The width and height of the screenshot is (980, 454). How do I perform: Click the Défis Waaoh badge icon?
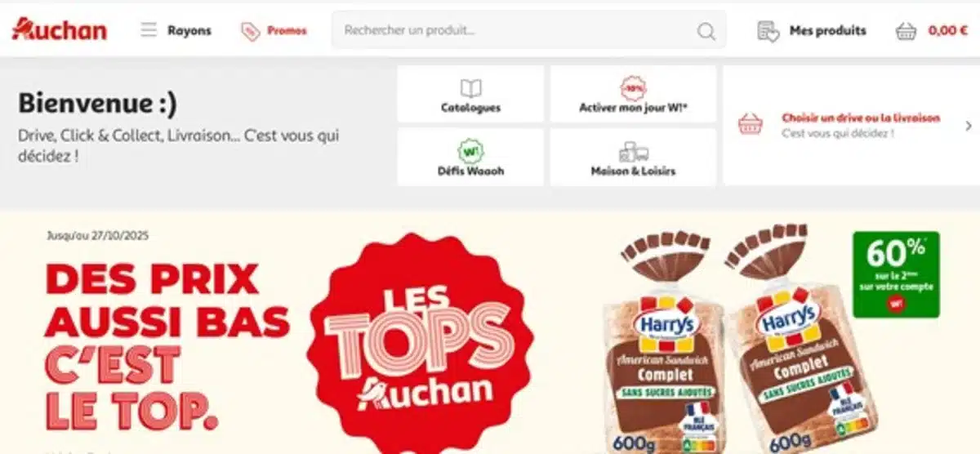point(470,151)
